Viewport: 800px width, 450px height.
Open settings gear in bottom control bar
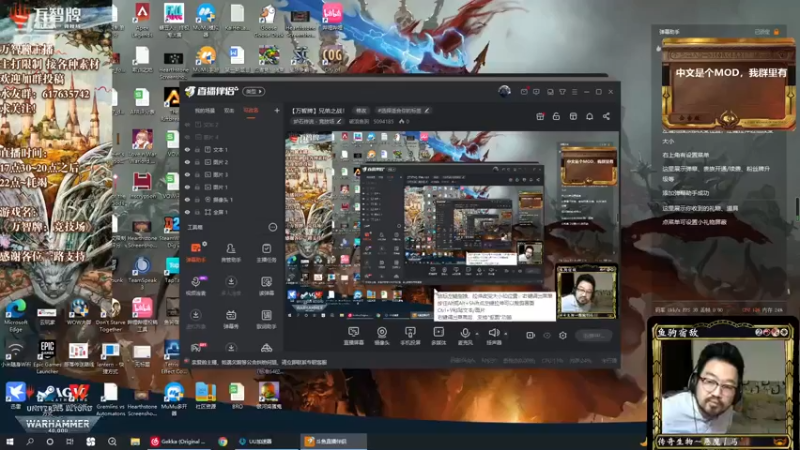(563, 335)
